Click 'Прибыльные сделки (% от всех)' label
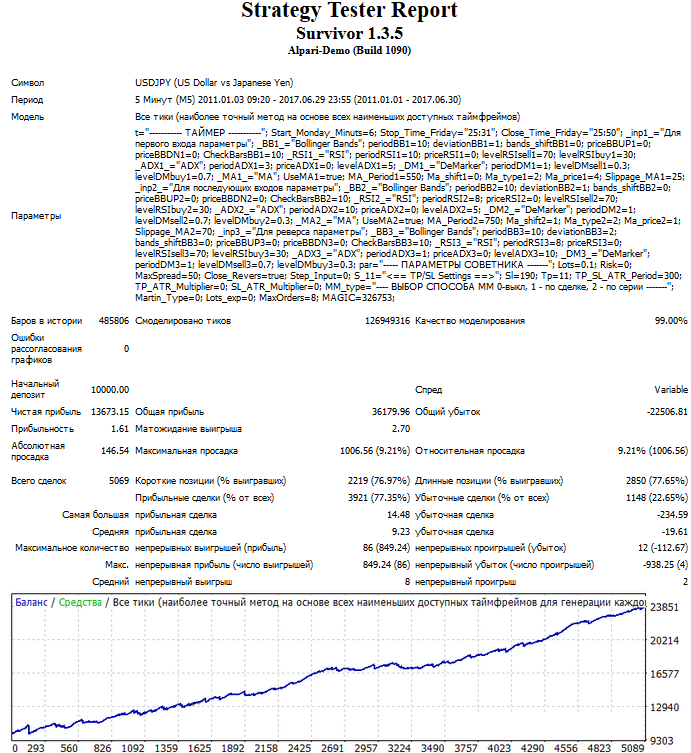Image resolution: width=691 pixels, height=753 pixels. (205, 498)
